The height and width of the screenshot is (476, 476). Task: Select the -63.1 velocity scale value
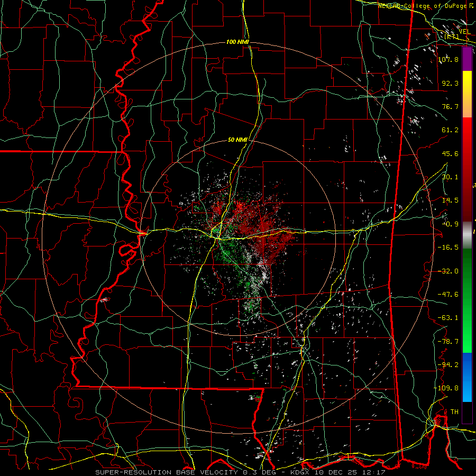448,318
